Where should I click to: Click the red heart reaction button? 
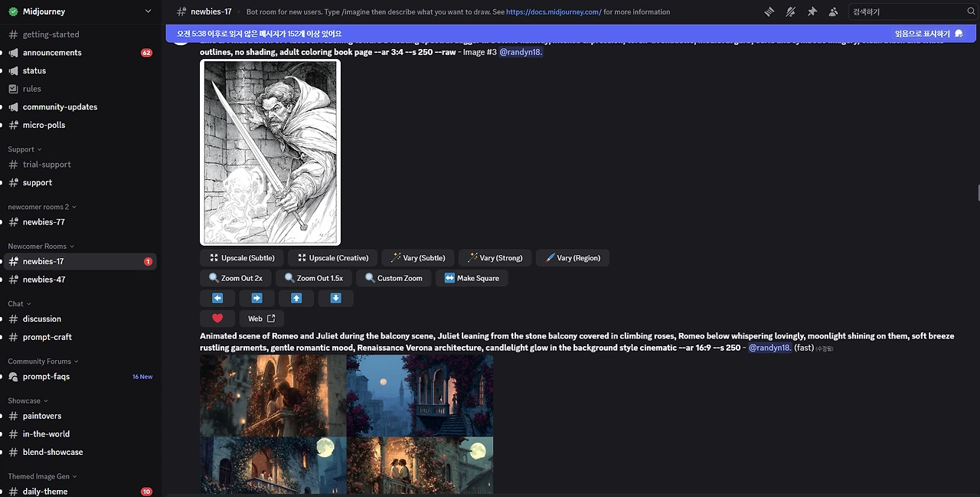(217, 318)
